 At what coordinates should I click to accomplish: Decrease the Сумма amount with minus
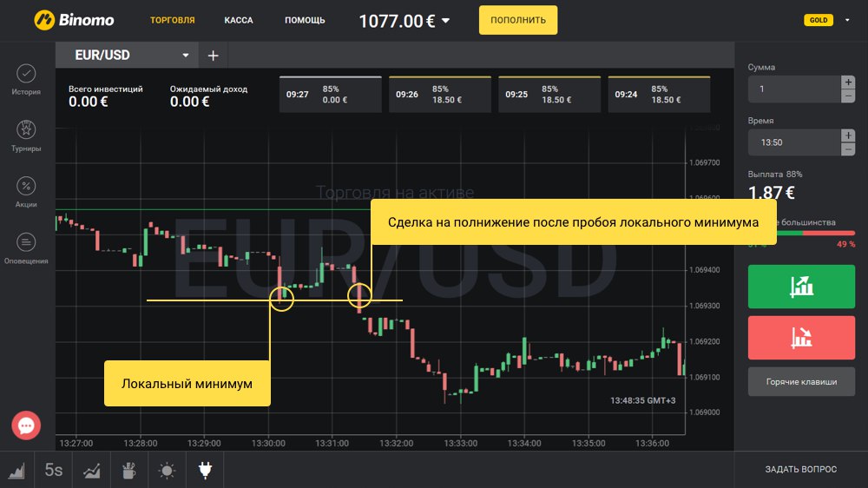coord(847,96)
